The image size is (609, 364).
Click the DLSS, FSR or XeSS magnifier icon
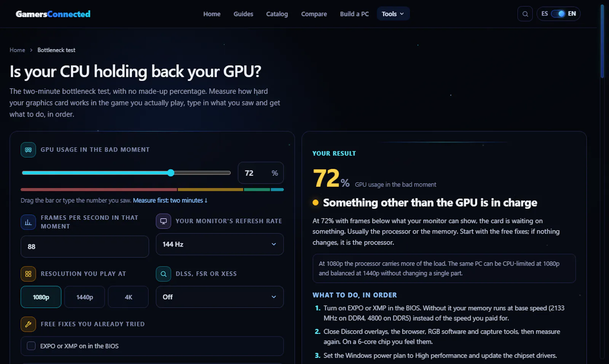pyautogui.click(x=163, y=274)
